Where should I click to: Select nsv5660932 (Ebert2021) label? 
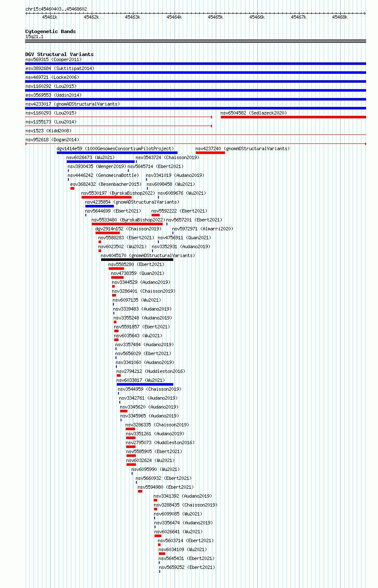coord(164,479)
